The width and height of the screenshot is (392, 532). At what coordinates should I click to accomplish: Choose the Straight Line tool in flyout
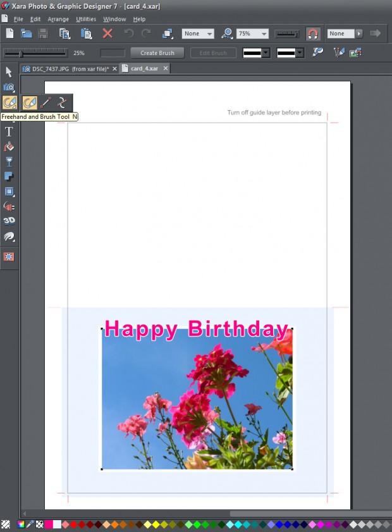point(46,102)
